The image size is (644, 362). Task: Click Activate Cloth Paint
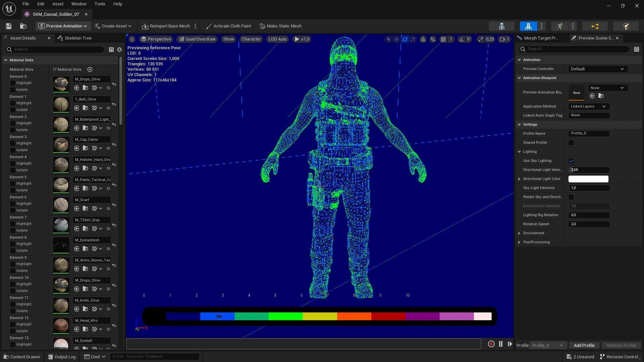click(x=228, y=26)
